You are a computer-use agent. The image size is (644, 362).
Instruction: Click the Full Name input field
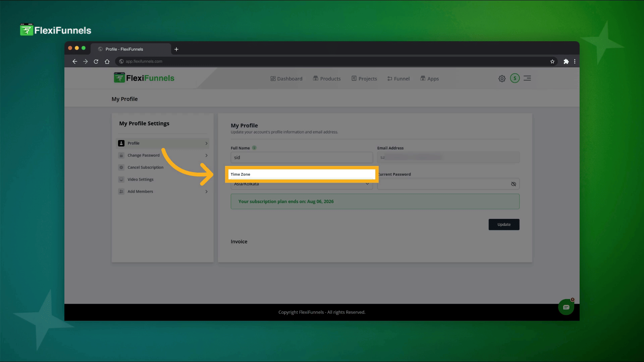[x=301, y=158]
